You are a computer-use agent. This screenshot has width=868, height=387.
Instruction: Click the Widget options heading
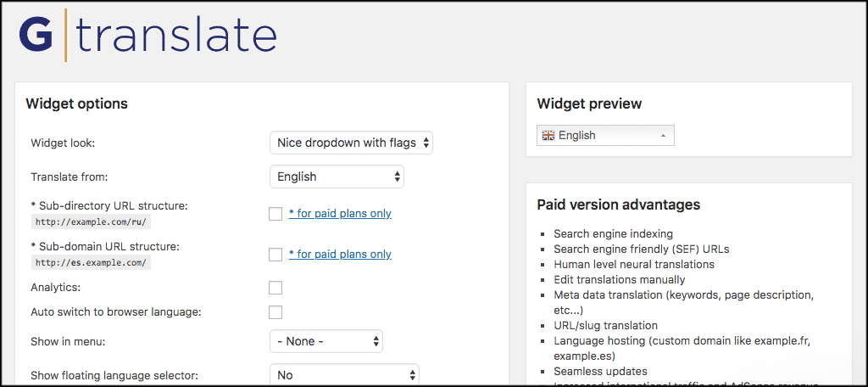tap(76, 104)
